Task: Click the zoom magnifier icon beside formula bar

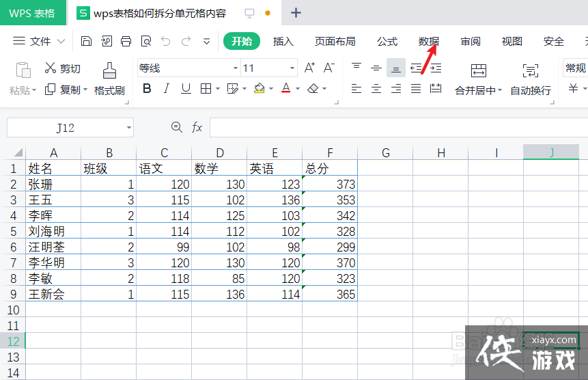Action: (x=177, y=127)
